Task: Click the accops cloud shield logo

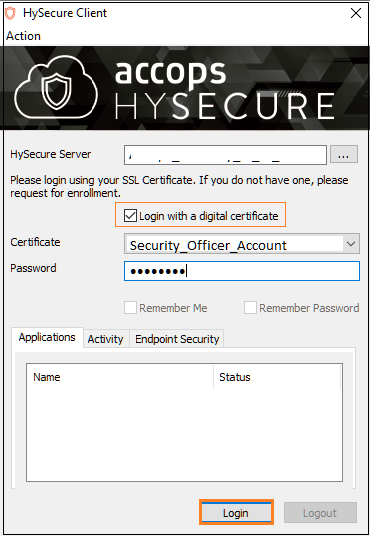Action: pos(56,88)
